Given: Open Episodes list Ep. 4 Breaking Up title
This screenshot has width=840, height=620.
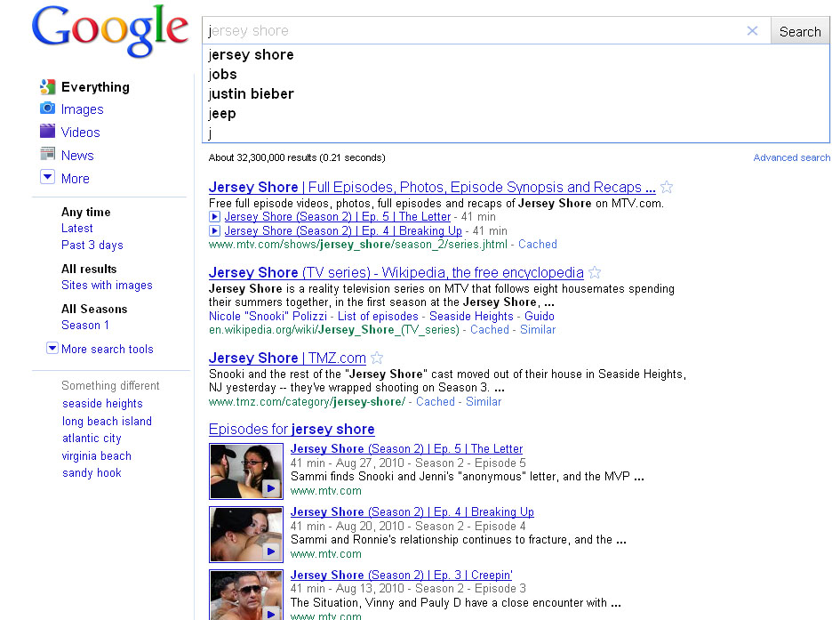Looking at the screenshot, I should [412, 511].
